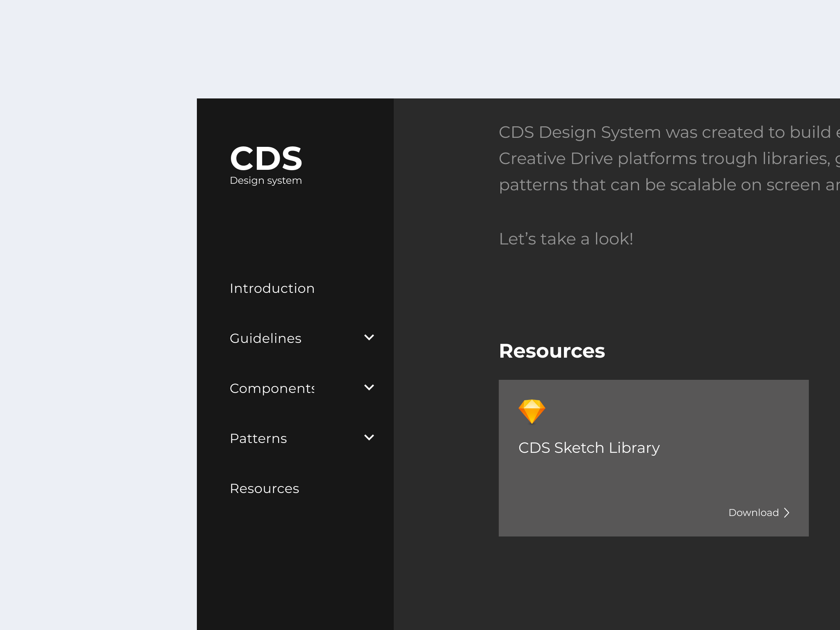Viewport: 840px width, 630px height.
Task: Click the Download link
Action: [x=753, y=513]
